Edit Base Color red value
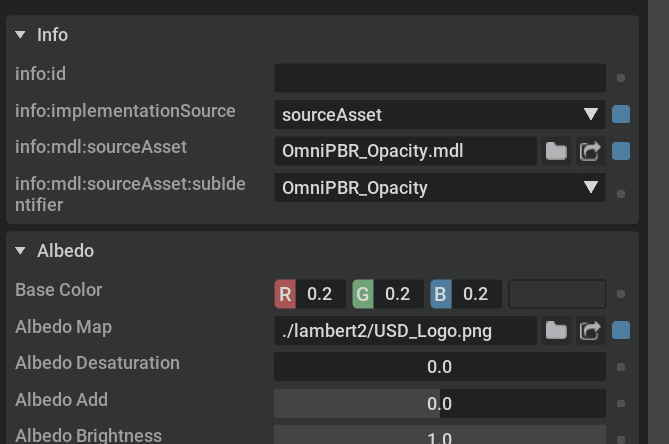 tap(320, 294)
